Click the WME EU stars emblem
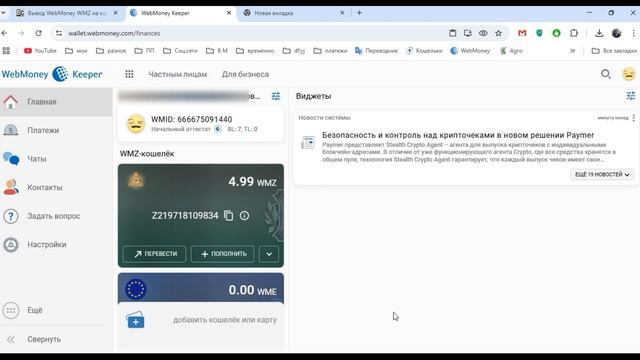 (x=136, y=289)
